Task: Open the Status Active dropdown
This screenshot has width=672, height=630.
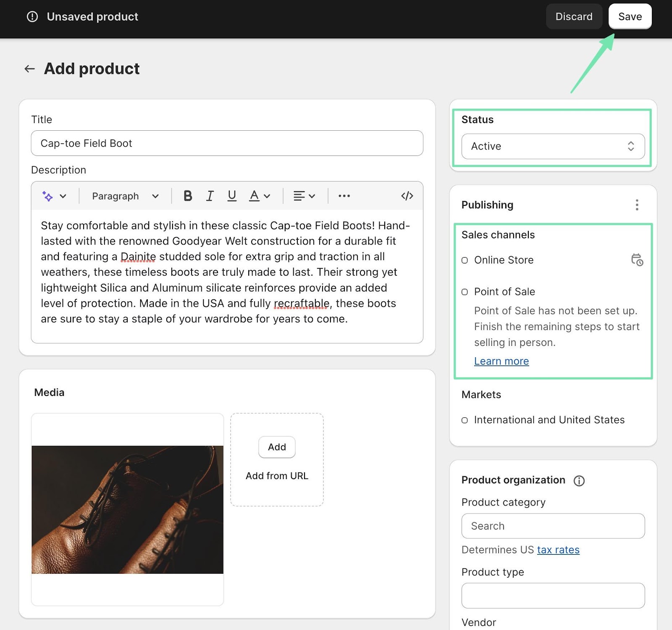Action: pos(553,146)
